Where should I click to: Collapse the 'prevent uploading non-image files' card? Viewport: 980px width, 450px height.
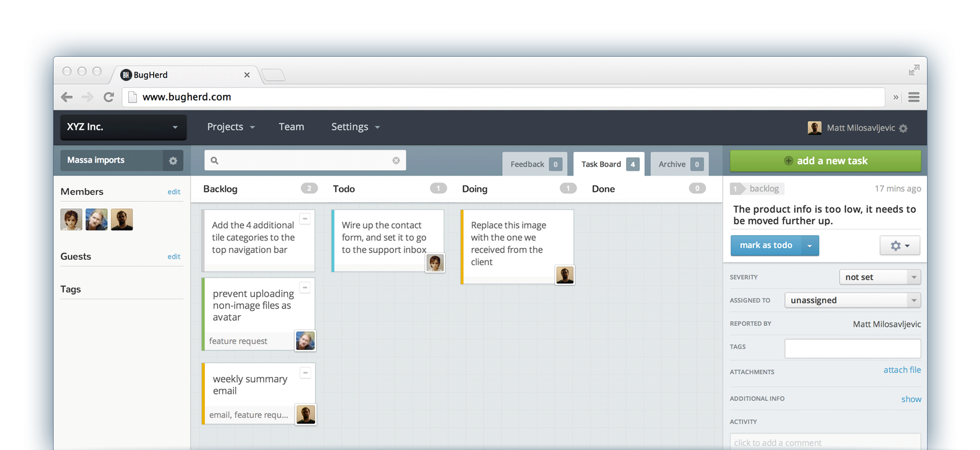pos(305,287)
